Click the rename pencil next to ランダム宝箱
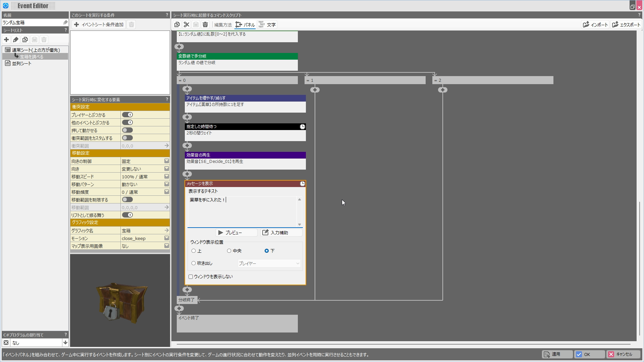Viewport: 644px width, 362px height. [65, 22]
